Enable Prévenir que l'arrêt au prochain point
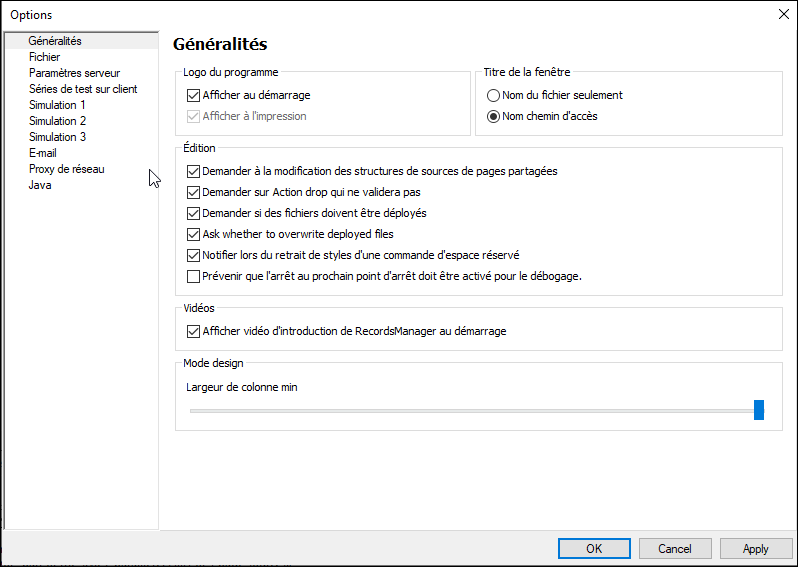The image size is (798, 567). (193, 276)
